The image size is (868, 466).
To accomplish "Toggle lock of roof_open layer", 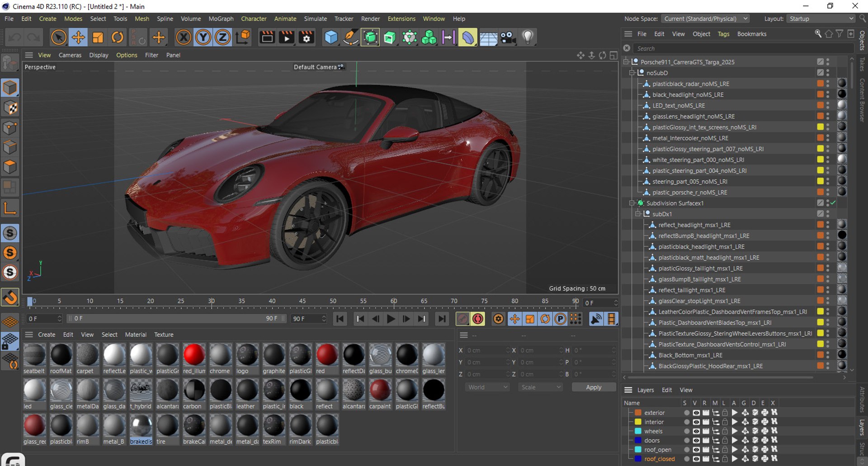I will [725, 450].
